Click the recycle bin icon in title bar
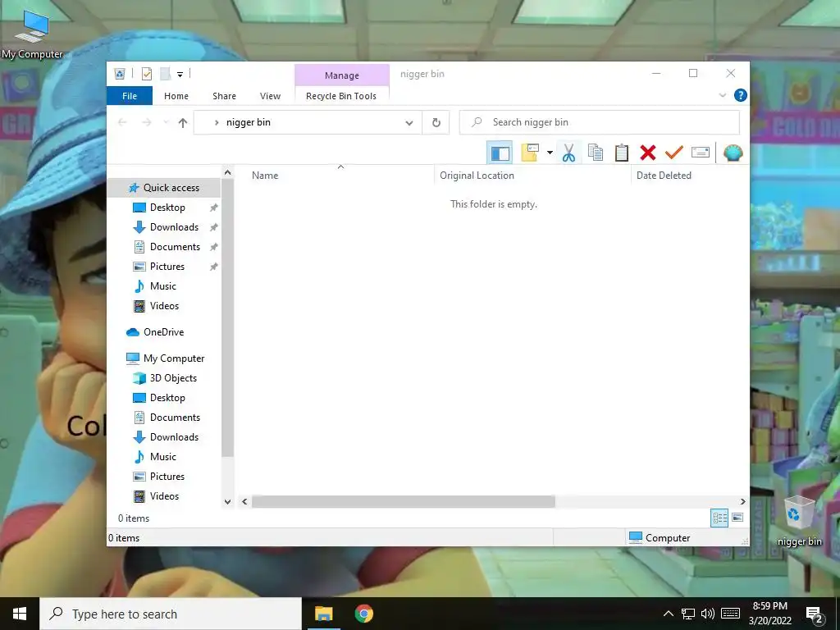The width and height of the screenshot is (840, 630). tap(120, 74)
